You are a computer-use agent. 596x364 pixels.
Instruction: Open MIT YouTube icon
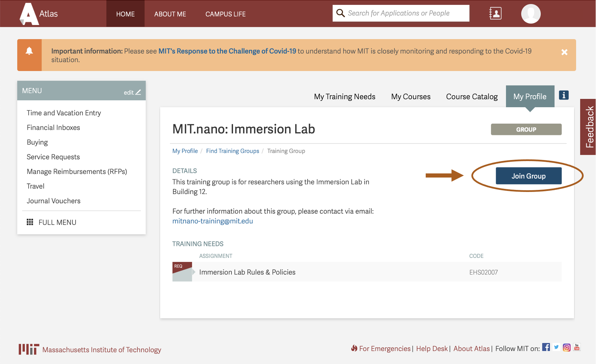click(577, 347)
